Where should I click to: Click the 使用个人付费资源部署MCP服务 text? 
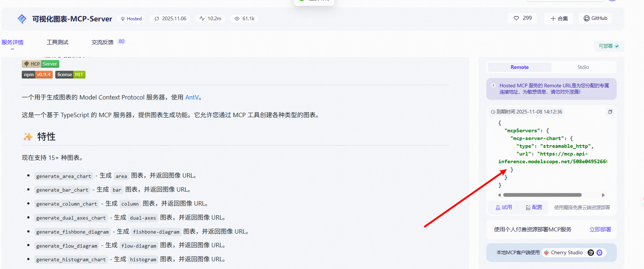[x=533, y=230]
